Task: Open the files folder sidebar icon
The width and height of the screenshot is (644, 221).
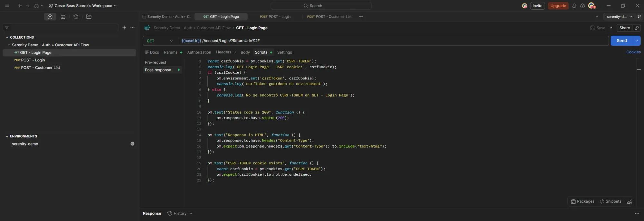Action: (x=89, y=17)
